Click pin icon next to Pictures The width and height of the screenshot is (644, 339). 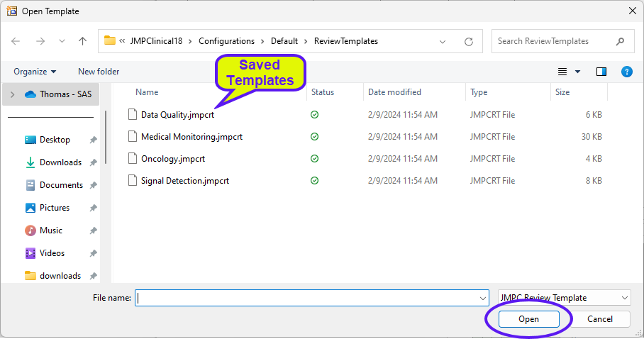tap(93, 208)
